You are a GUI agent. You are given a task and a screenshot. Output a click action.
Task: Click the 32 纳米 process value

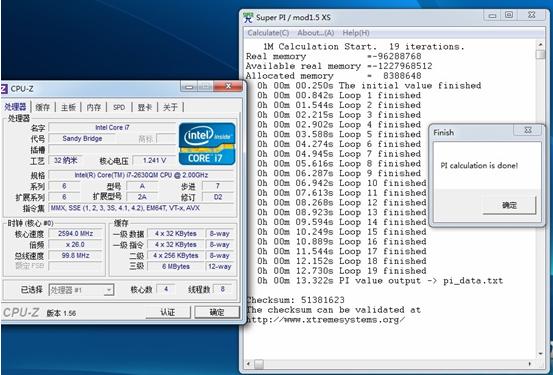coord(66,161)
